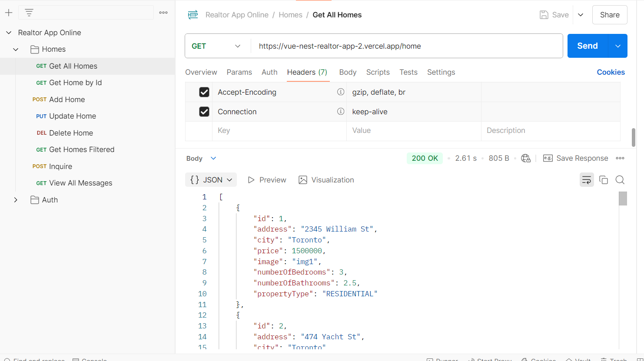Switch to the Params tab
This screenshot has width=644, height=361.
(239, 72)
